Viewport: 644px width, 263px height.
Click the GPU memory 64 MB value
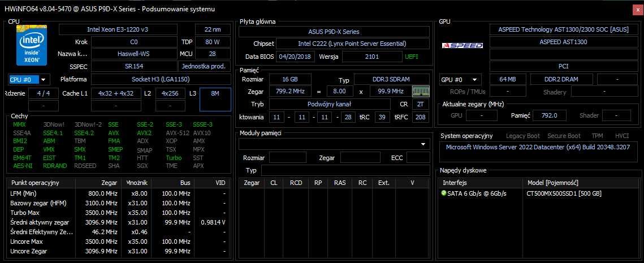click(508, 80)
